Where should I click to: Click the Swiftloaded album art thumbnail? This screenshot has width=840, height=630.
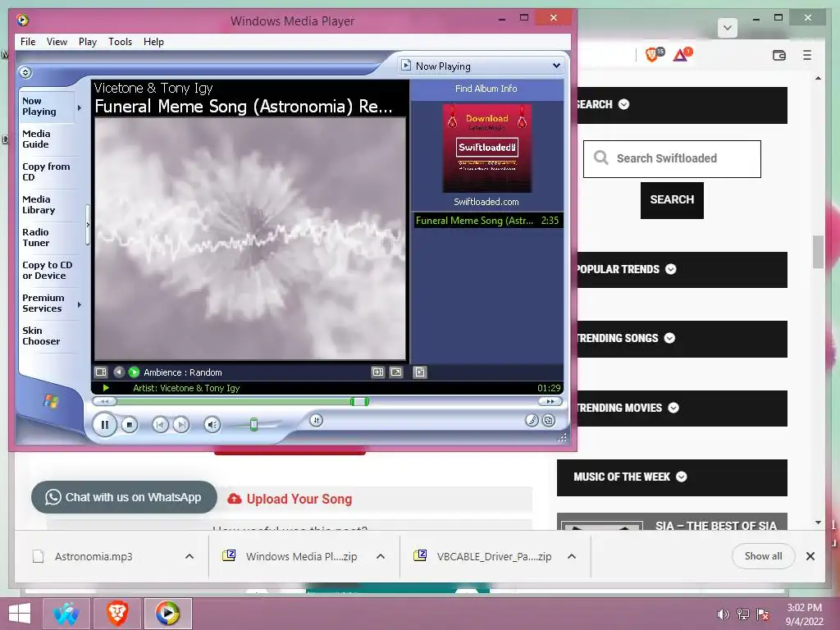coord(487,148)
